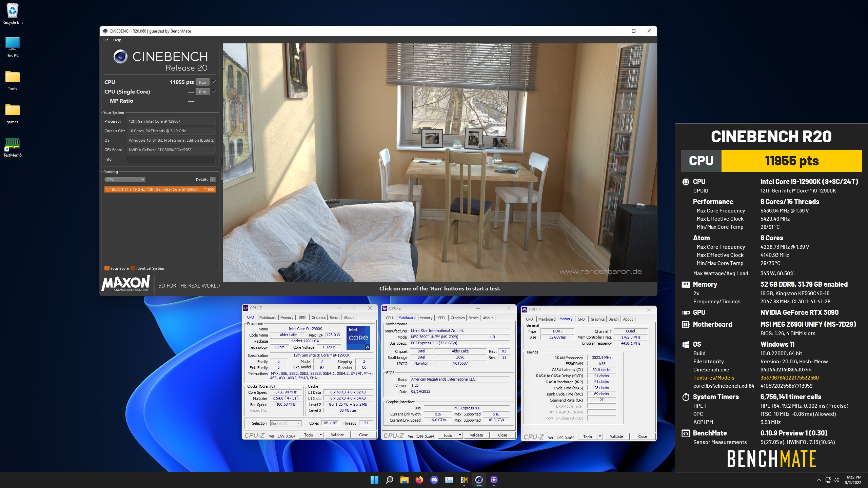
Task: Run the CPU multi-core benchmark
Action: click(x=203, y=82)
